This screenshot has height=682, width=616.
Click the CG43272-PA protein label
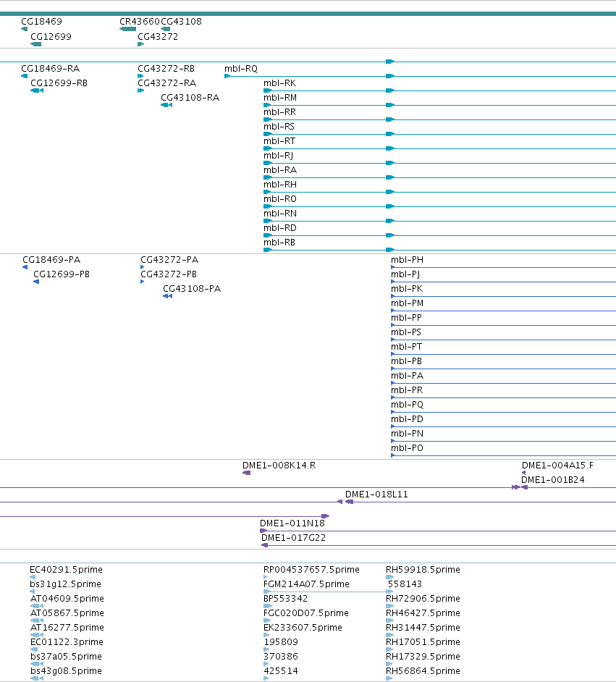(x=169, y=260)
